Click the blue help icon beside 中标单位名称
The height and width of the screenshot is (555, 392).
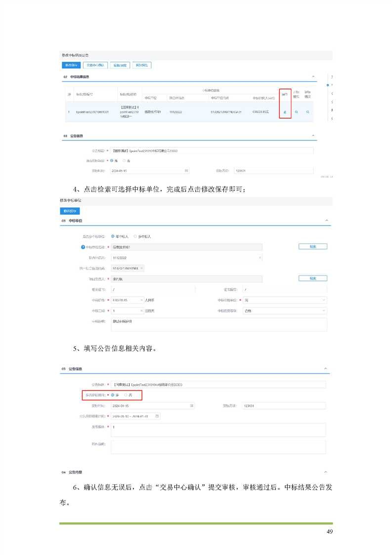click(76, 247)
